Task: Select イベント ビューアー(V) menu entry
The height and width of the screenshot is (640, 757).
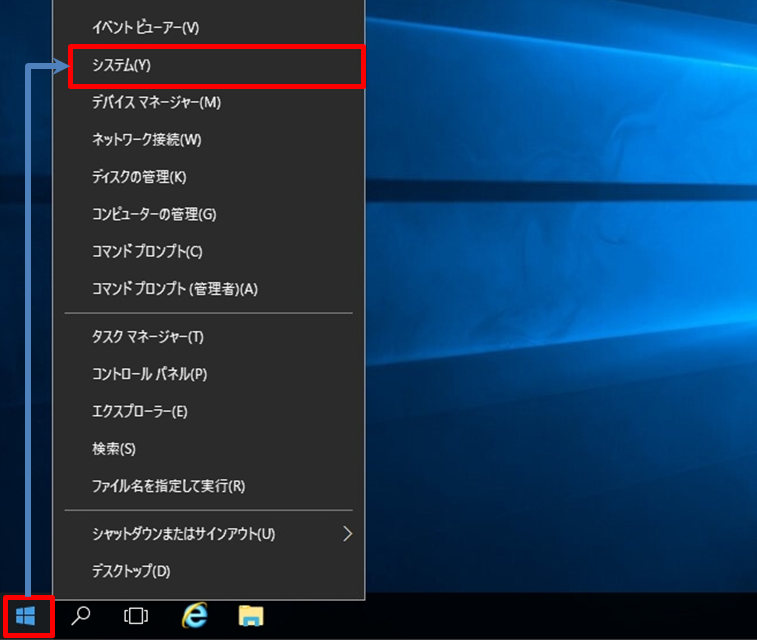Action: tap(209, 28)
